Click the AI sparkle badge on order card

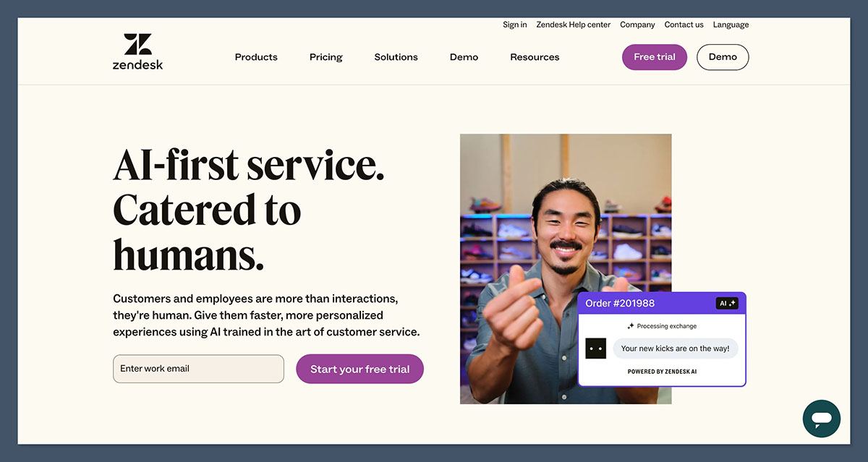tap(727, 303)
